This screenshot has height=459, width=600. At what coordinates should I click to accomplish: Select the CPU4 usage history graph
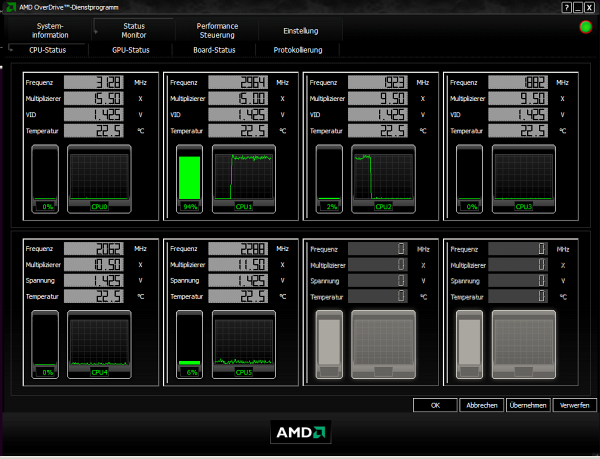100,344
